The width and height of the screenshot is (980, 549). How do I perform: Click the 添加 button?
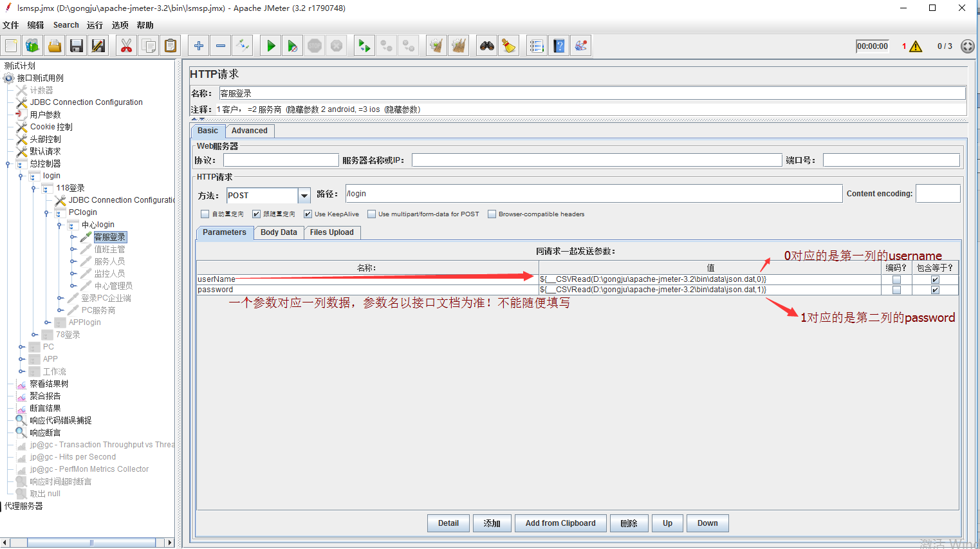coord(492,523)
